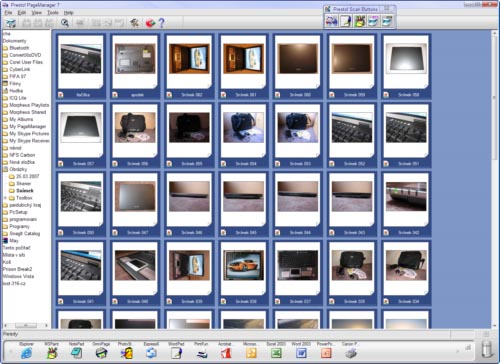The width and height of the screenshot is (500, 364).
Task: Select the NFS Carbon folder
Action: coord(22,155)
